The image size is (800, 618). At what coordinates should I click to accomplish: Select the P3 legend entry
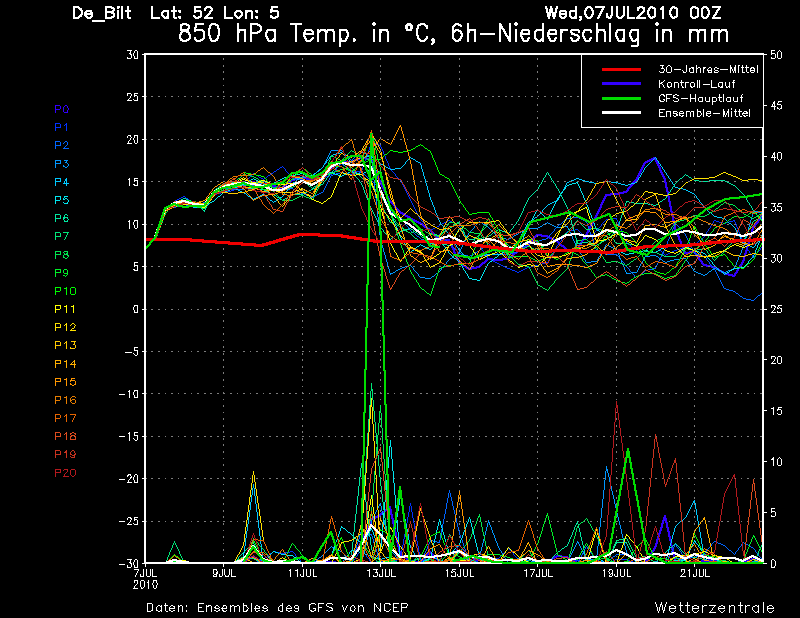pos(62,164)
